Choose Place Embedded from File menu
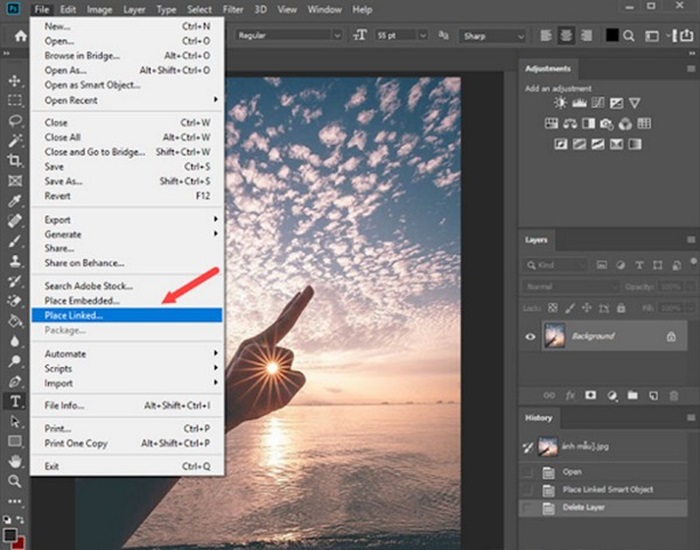700x550 pixels. 127,300
